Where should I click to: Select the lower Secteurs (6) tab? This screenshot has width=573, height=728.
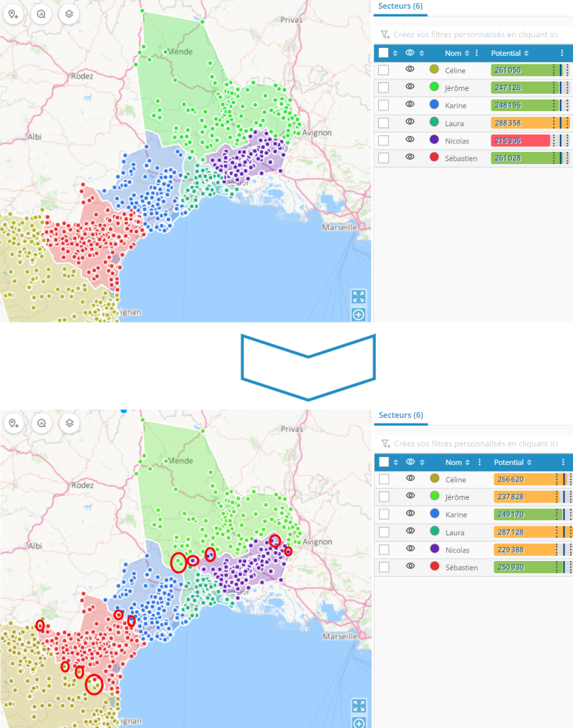400,415
